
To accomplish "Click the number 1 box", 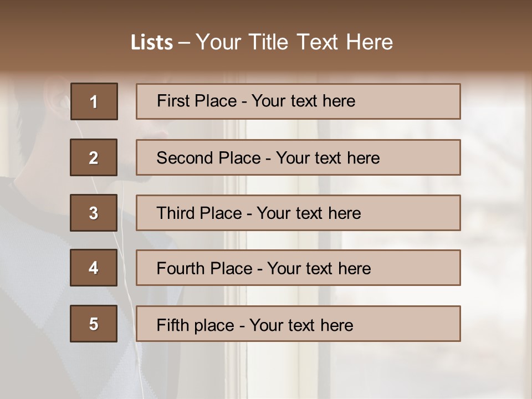I will click(x=94, y=101).
